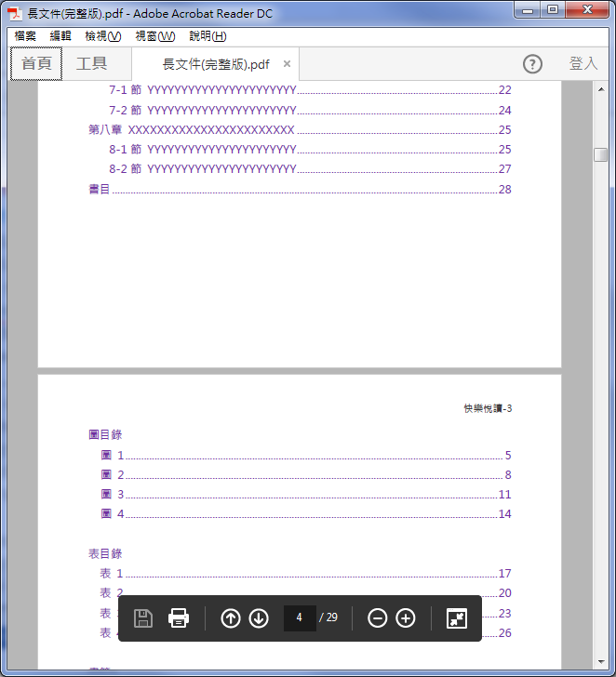Image resolution: width=616 pixels, height=677 pixels.
Task: Click the '/ 29' total page count
Action: pos(328,617)
